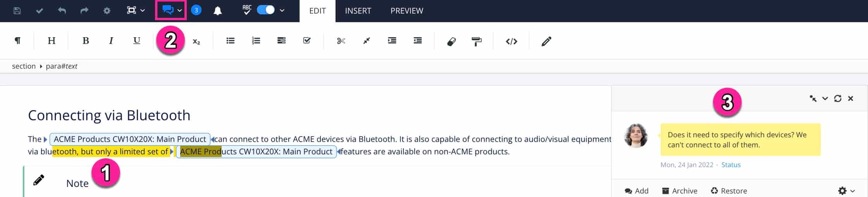The height and width of the screenshot is (197, 868).
Task: Click the Archive button in comments panel
Action: pyautogui.click(x=680, y=191)
